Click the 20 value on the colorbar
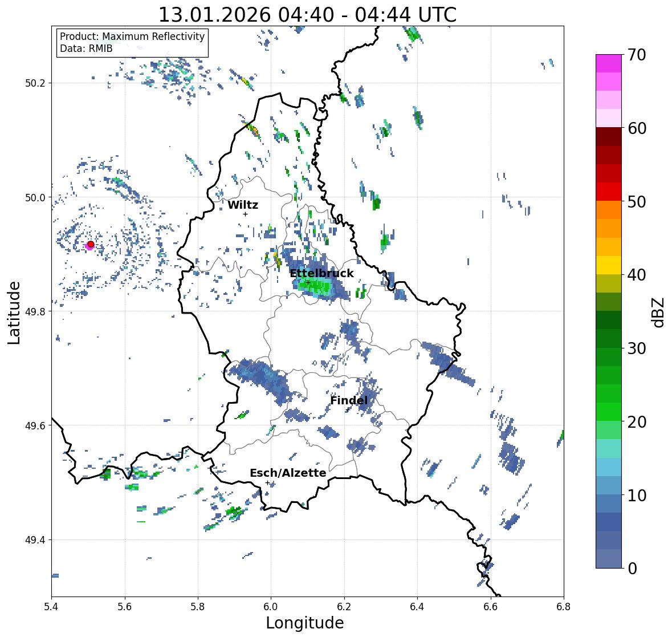 637,422
